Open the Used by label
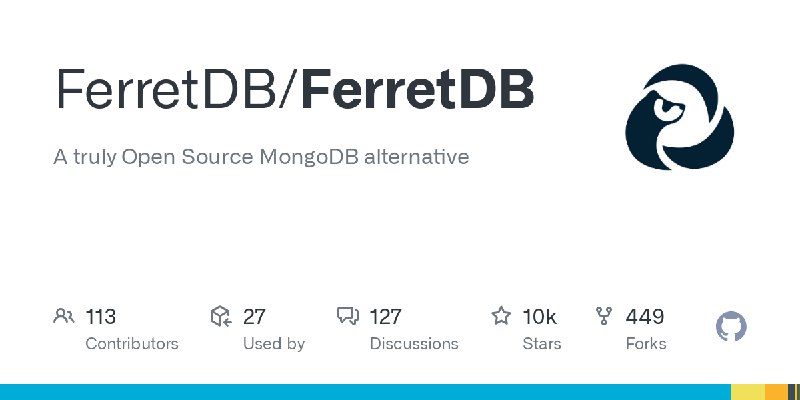Viewport: 800px width, 400px height. coord(274,344)
